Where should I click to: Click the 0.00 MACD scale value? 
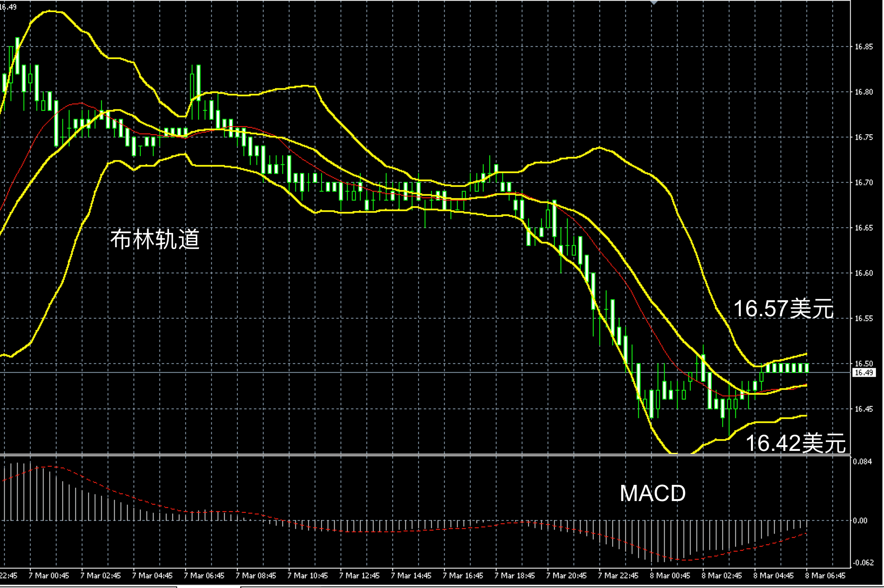(860, 520)
